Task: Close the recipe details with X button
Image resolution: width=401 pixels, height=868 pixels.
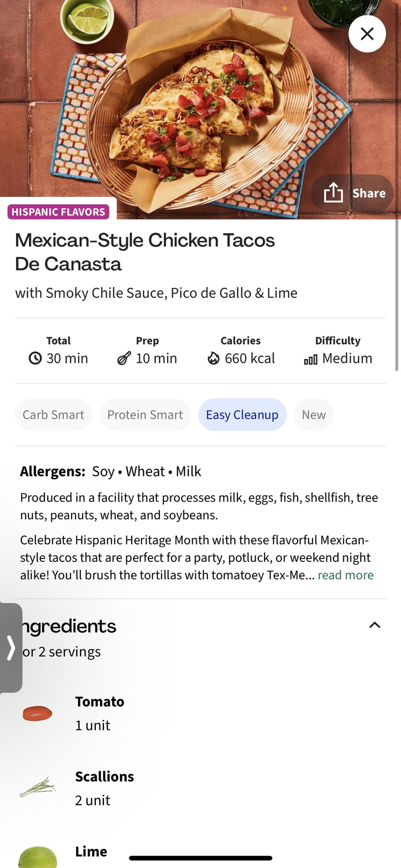Action: click(367, 34)
